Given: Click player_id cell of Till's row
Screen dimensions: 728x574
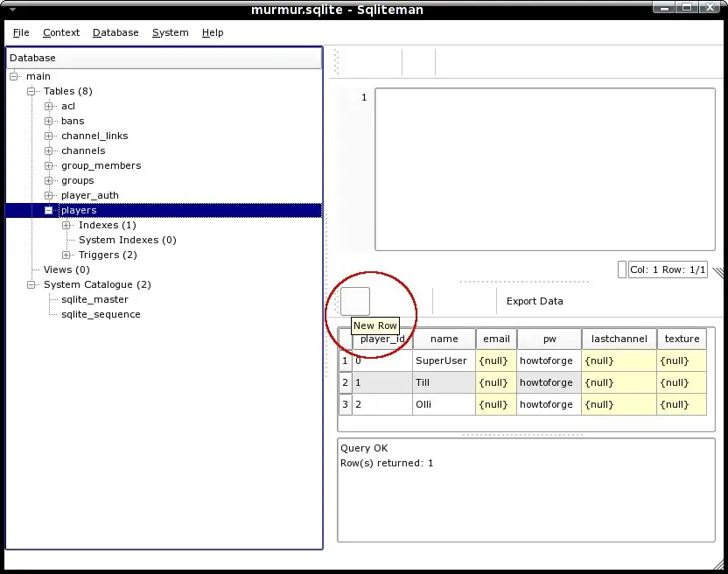Looking at the screenshot, I should point(382,382).
